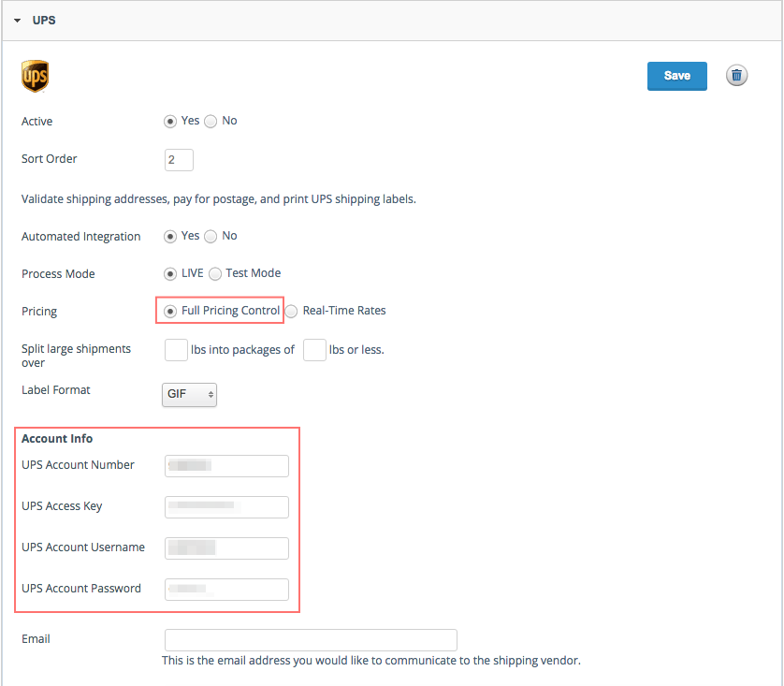Select Yes for Automated Integration
Viewport: 784px width, 686px height.
(170, 237)
